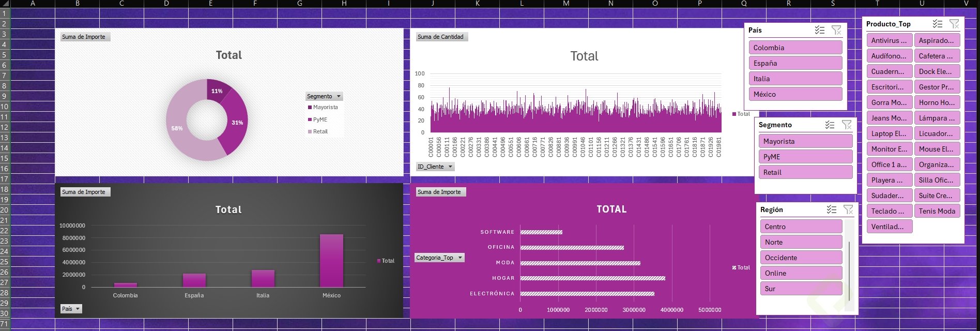
Task: Select Audífono... product slicer button
Action: [x=890, y=56]
